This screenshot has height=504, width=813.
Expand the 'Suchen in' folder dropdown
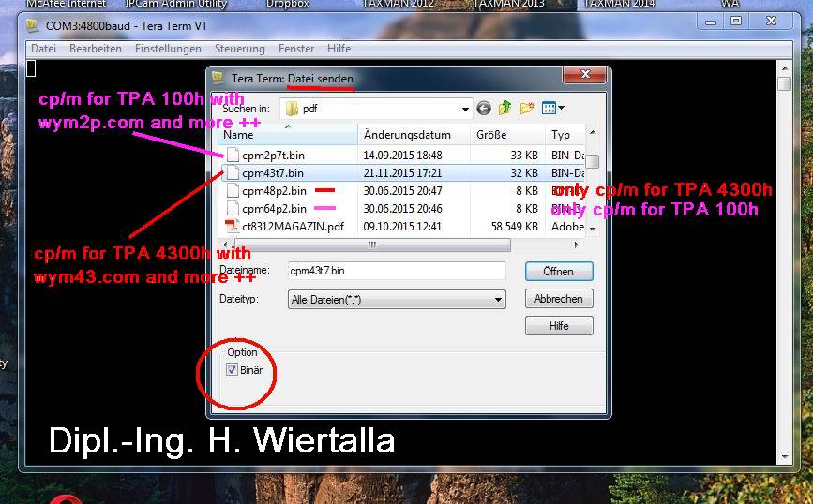pos(465,109)
